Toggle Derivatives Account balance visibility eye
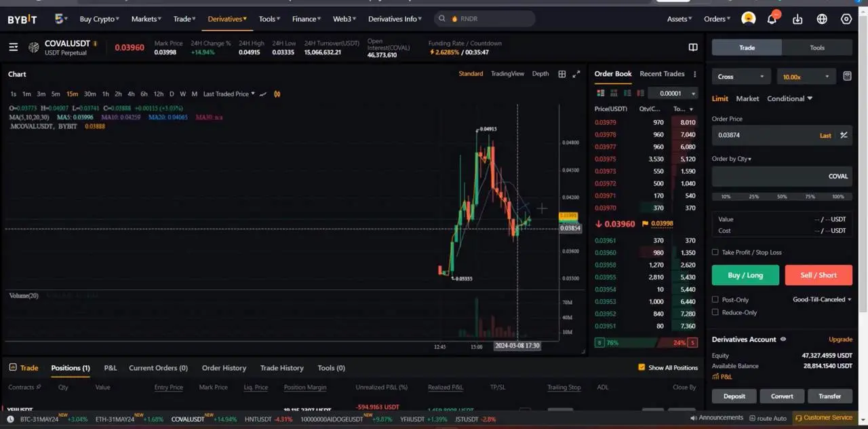The width and height of the screenshot is (868, 429). coord(783,339)
